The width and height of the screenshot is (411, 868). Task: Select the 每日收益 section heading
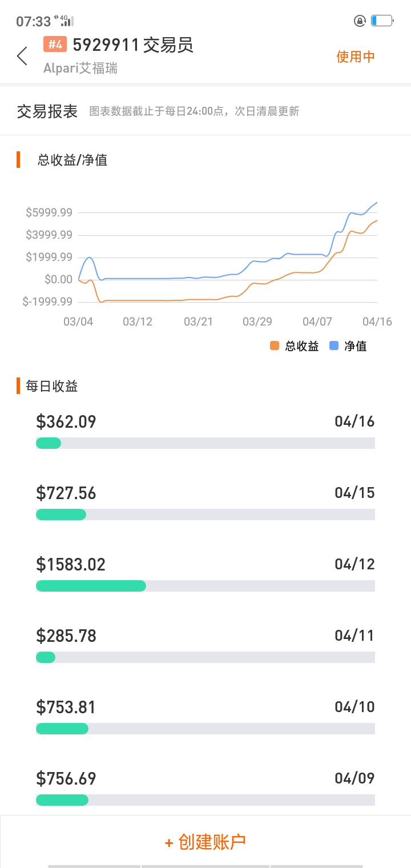52,387
